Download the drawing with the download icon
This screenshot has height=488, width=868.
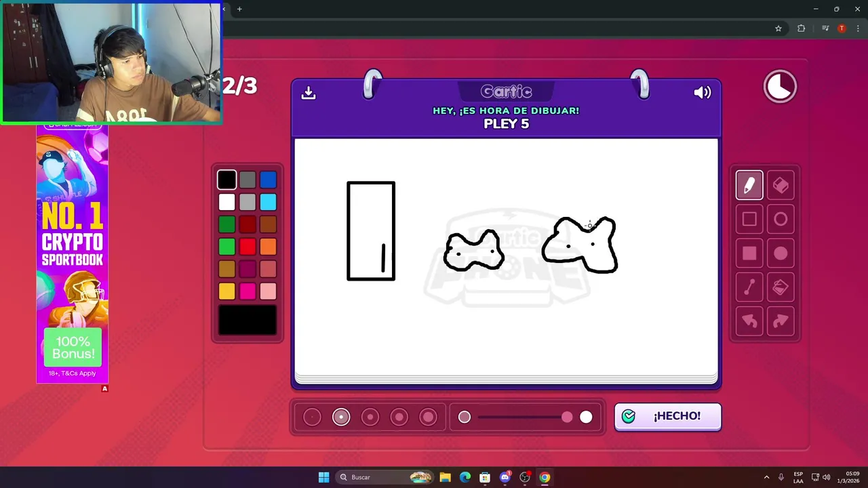coord(309,93)
